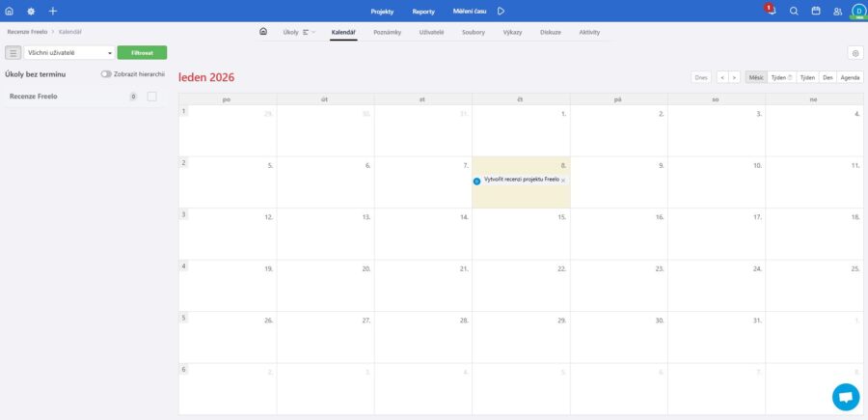This screenshot has width=868, height=420.
Task: Open the support chat bubble
Action: [845, 397]
